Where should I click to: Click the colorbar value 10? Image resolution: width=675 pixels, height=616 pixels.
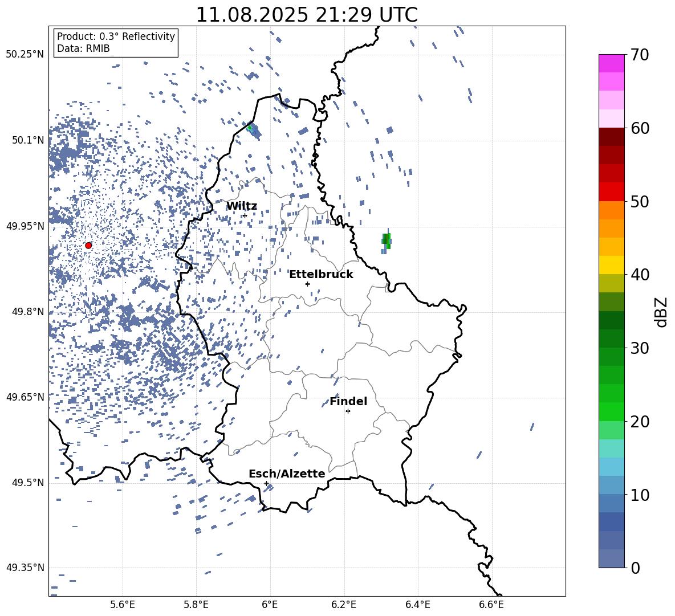[640, 495]
